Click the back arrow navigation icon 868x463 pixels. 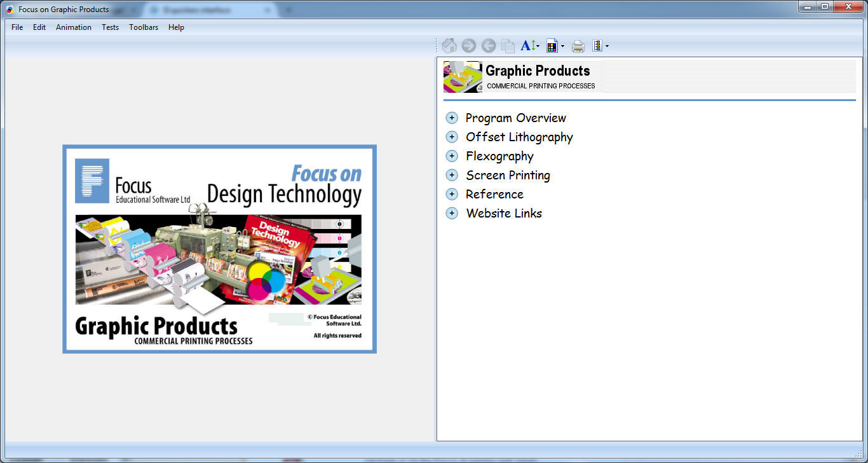click(489, 46)
